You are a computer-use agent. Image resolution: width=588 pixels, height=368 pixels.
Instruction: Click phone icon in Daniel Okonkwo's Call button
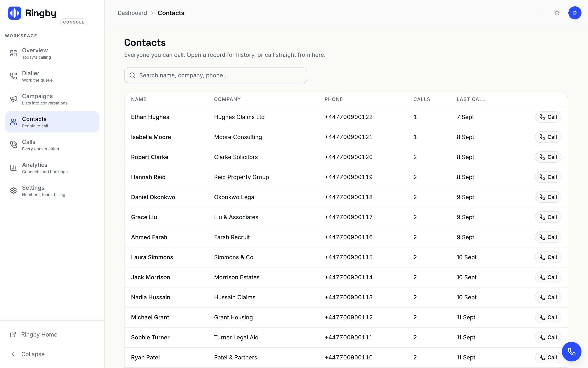542,197
